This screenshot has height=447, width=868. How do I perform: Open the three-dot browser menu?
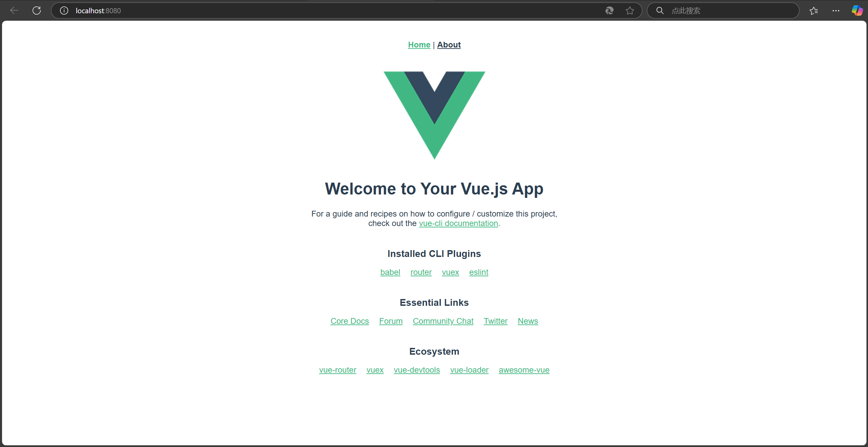(x=836, y=11)
